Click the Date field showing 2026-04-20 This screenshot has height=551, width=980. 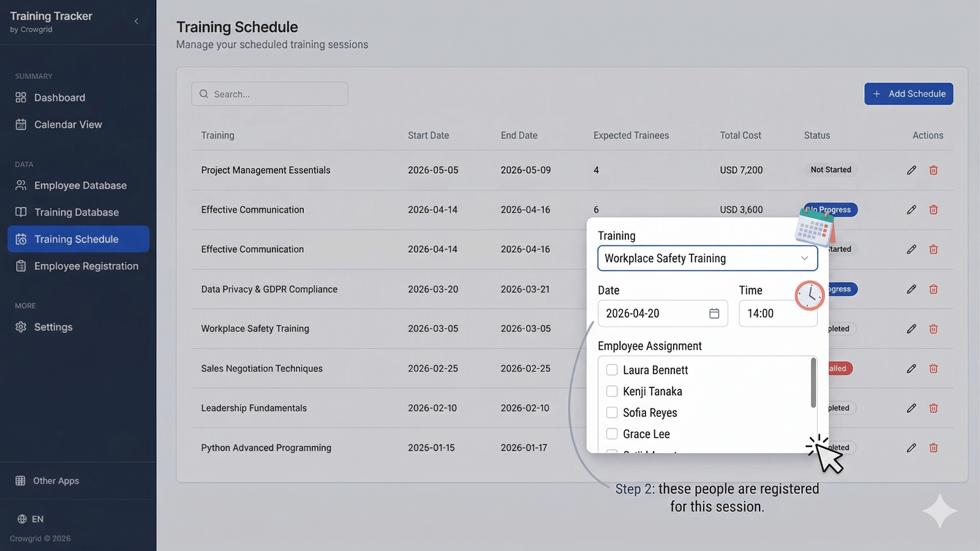(x=663, y=313)
